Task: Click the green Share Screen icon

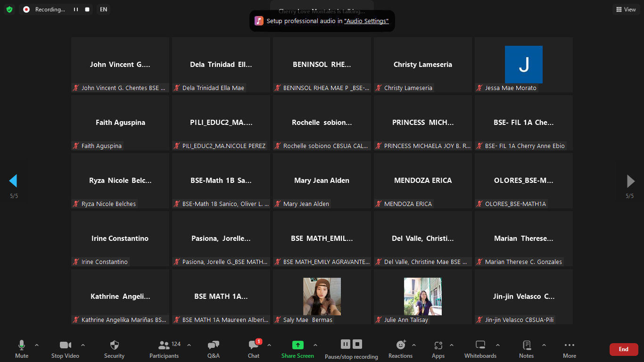Action: point(297,346)
